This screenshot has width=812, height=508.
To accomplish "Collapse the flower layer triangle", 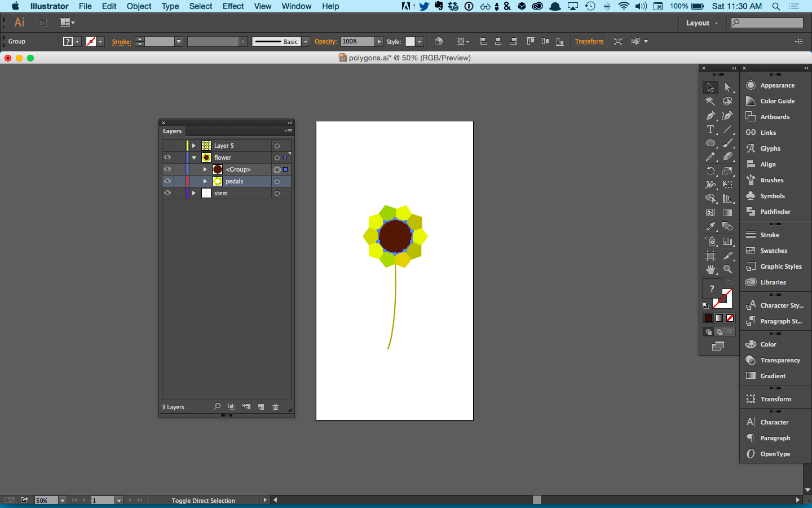I will [194, 157].
